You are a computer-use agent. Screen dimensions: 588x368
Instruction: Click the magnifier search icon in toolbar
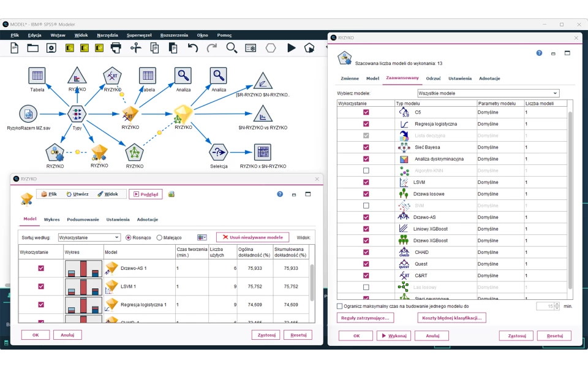point(232,48)
